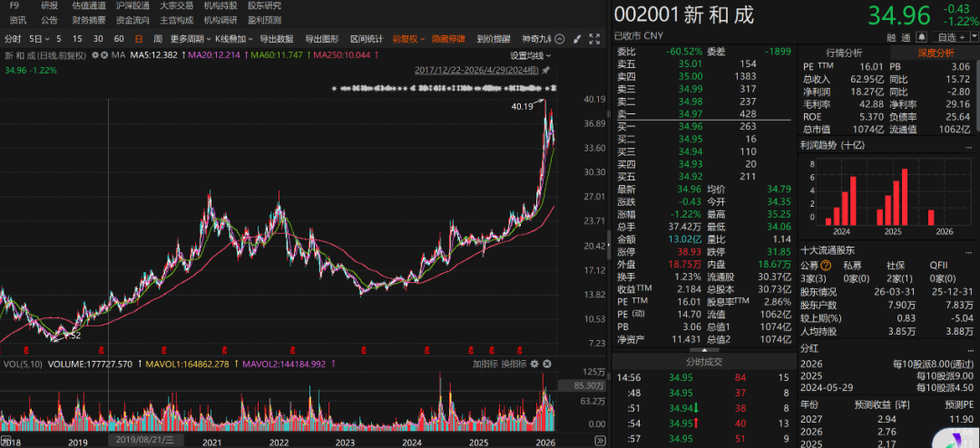Open 盈利预测 menu item

(264, 20)
